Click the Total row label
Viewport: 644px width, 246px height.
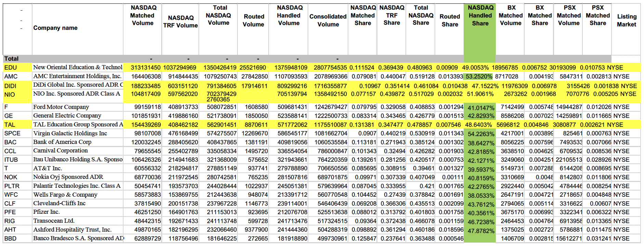coord(11,59)
